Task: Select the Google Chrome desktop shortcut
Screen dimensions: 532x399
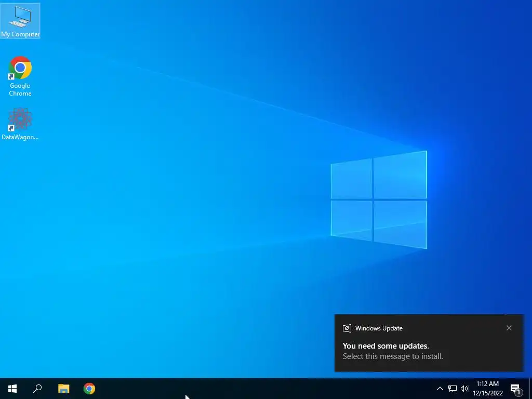Action: pyautogui.click(x=20, y=77)
